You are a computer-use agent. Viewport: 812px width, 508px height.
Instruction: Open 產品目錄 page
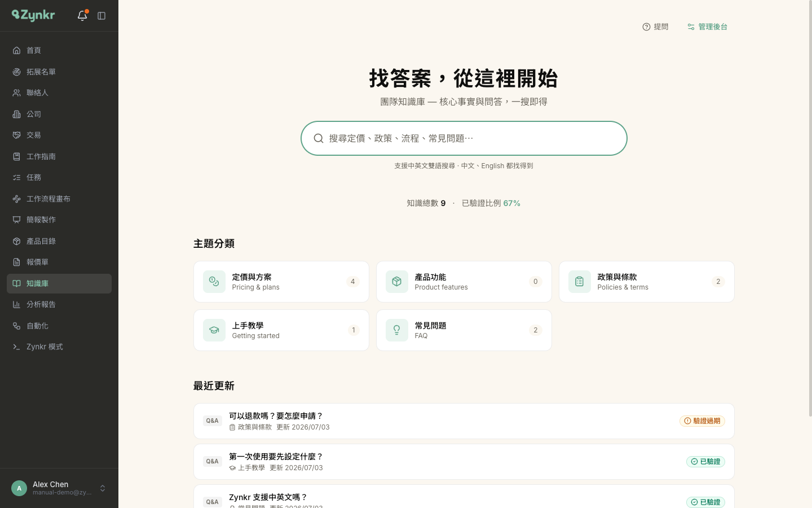[59, 241]
